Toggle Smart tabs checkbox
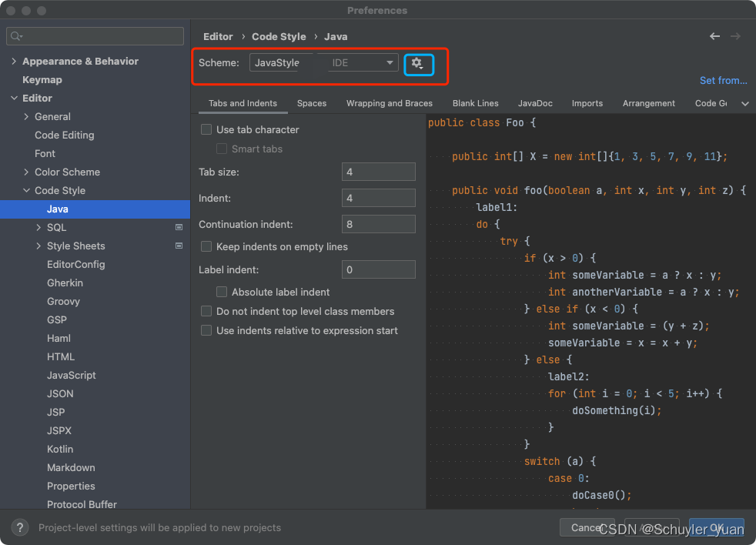756x545 pixels. tap(222, 149)
